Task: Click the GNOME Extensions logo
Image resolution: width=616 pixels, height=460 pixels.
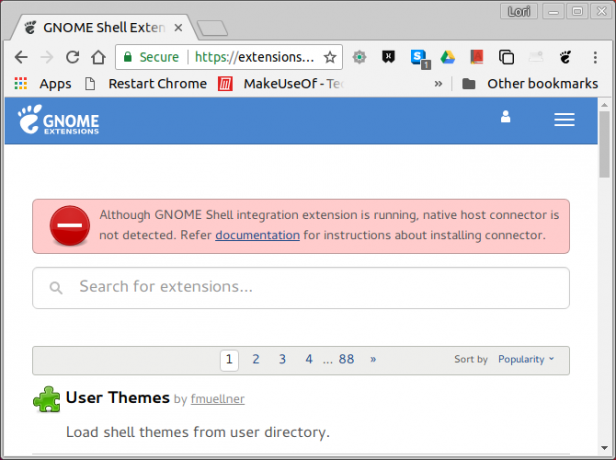Action: point(58,120)
